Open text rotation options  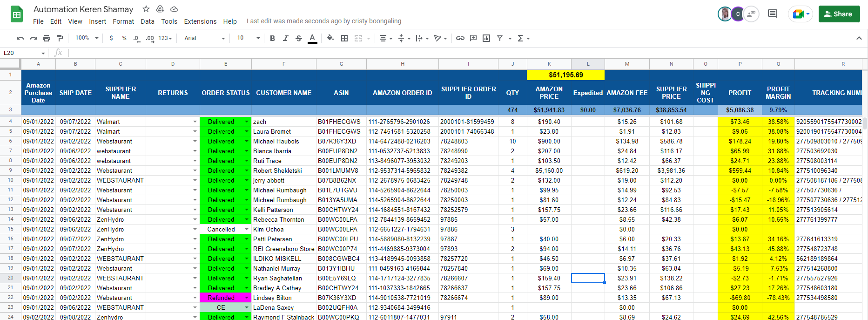pos(440,38)
